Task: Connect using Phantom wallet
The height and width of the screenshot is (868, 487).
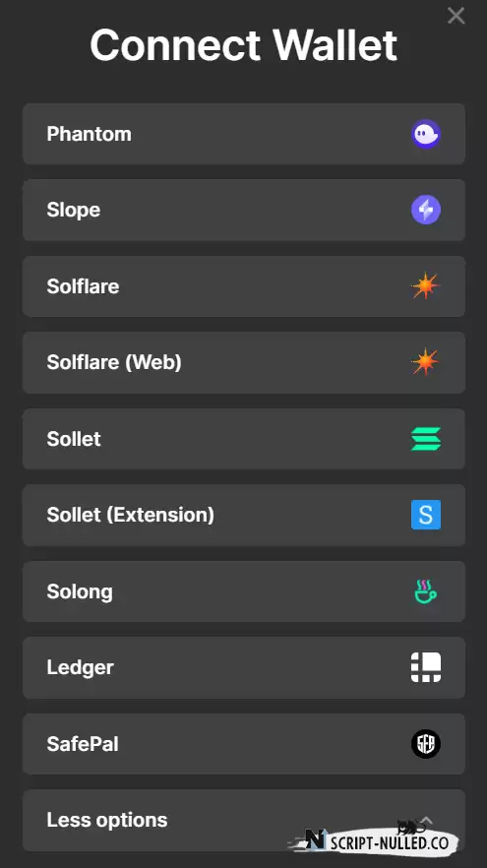Action: click(x=244, y=134)
